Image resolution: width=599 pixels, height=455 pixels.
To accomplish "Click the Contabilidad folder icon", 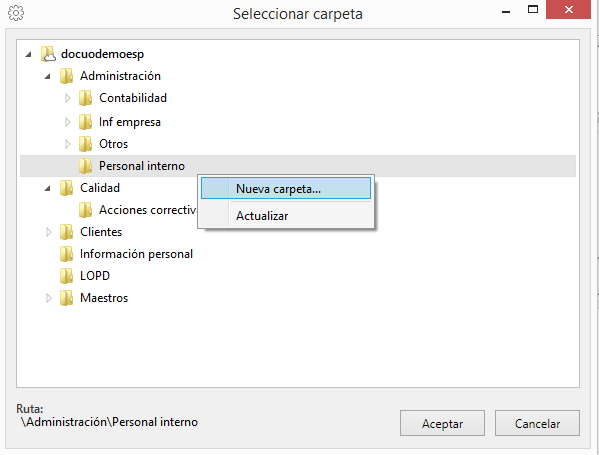I will tap(86, 98).
